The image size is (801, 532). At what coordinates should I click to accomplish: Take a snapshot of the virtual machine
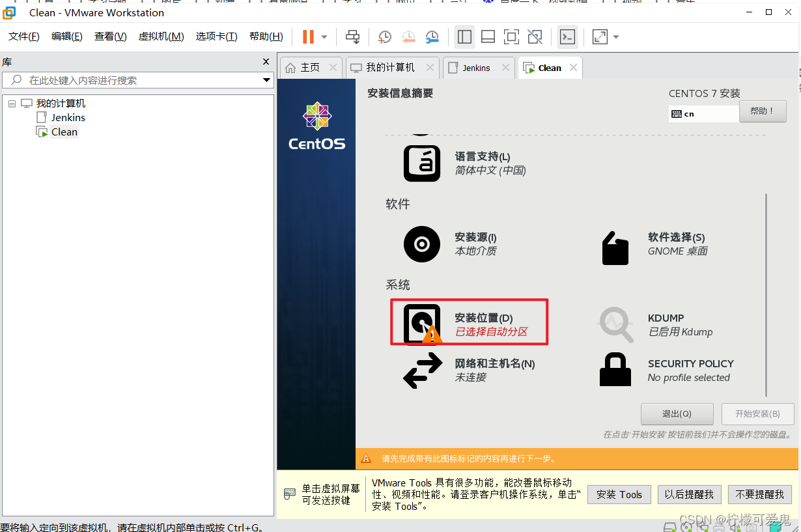pyautogui.click(x=385, y=37)
